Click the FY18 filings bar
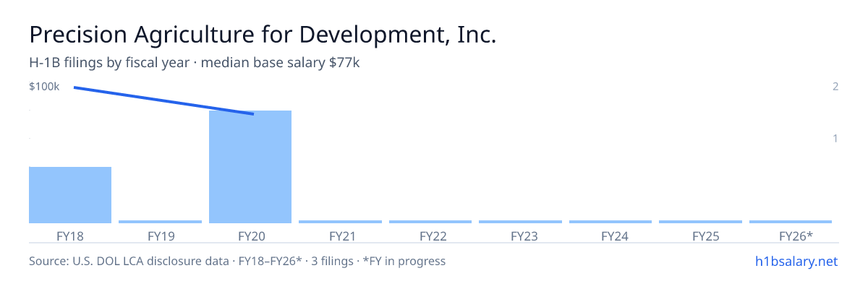868x289 pixels. [x=70, y=195]
